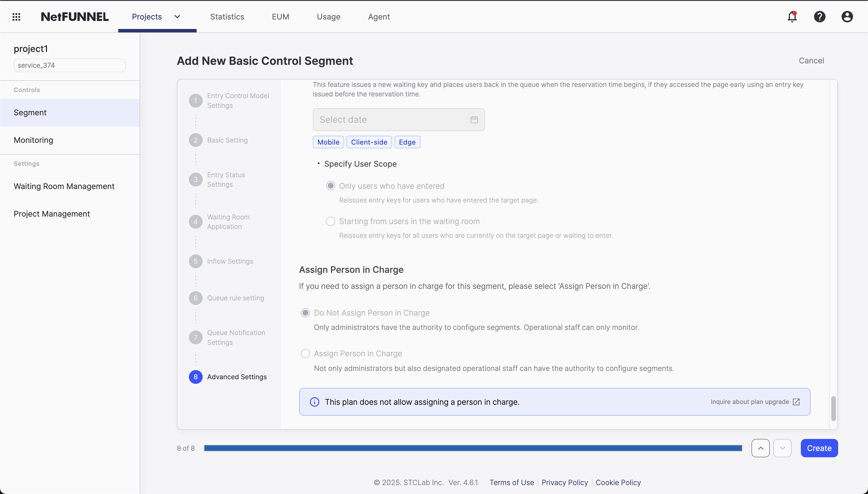Click the up chevron to go to previous step
The height and width of the screenshot is (494, 868).
point(760,448)
